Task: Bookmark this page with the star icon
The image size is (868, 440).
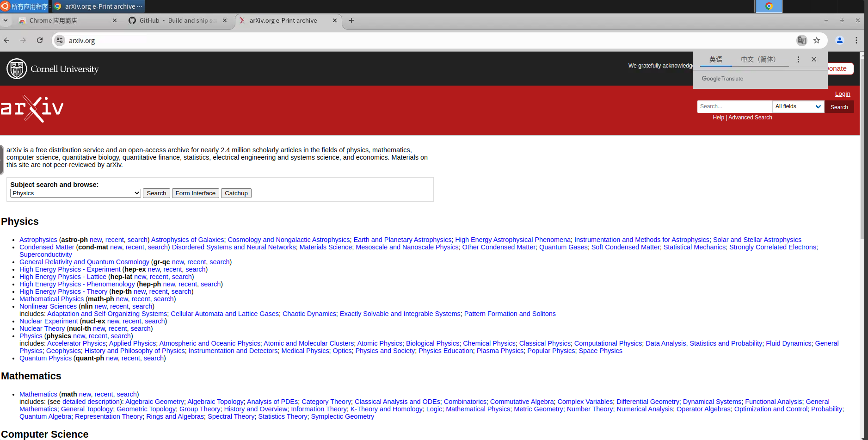Action: tap(817, 40)
